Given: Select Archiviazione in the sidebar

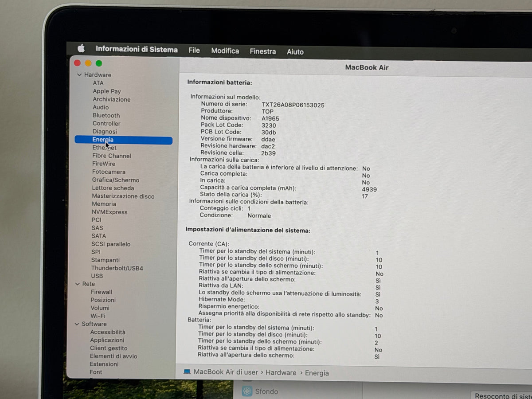Looking at the screenshot, I should pos(112,99).
